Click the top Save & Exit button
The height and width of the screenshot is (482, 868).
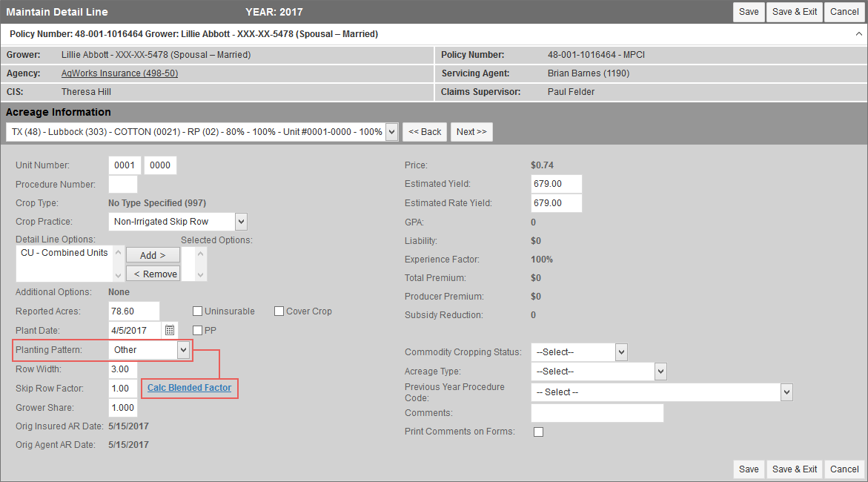(794, 12)
